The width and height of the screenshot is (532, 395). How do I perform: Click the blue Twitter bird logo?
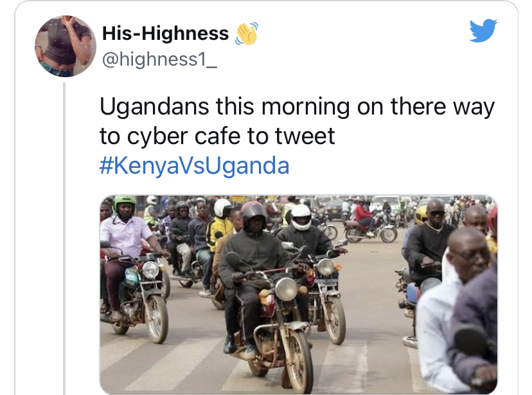pos(483,31)
